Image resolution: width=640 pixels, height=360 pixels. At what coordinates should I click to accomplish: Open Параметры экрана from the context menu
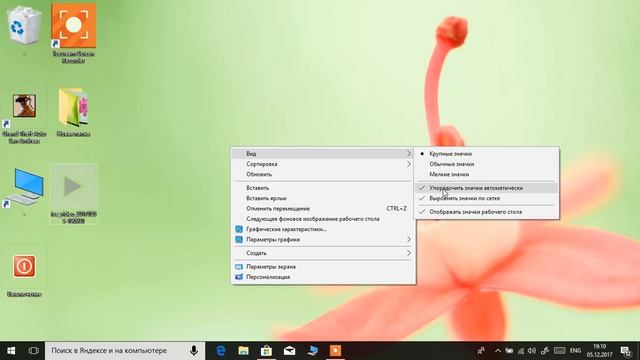click(323, 267)
